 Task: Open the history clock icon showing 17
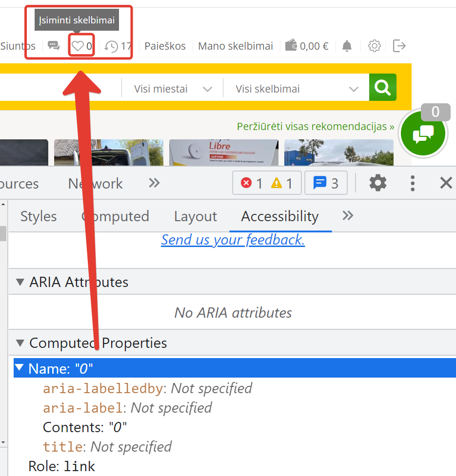click(111, 46)
